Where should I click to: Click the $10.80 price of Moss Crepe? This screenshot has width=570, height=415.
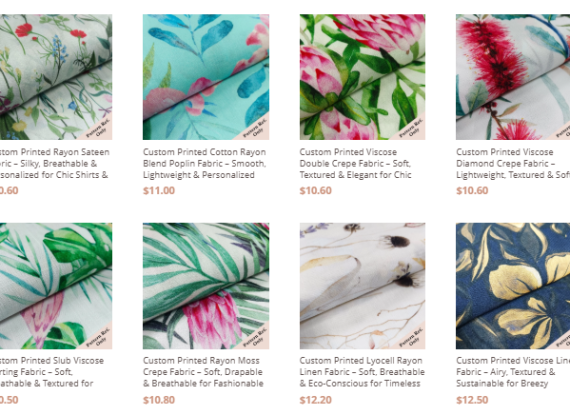pos(159,400)
